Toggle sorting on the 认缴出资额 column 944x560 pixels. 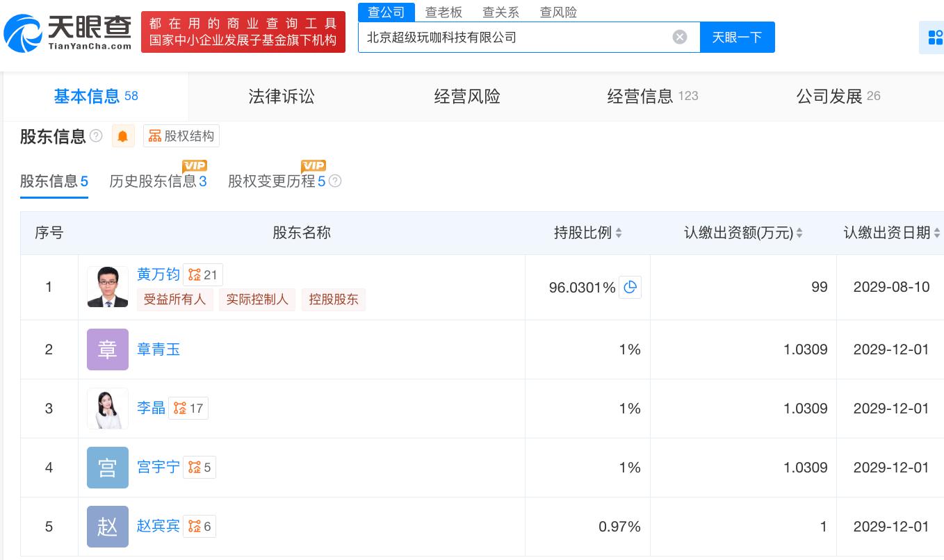[x=799, y=233]
